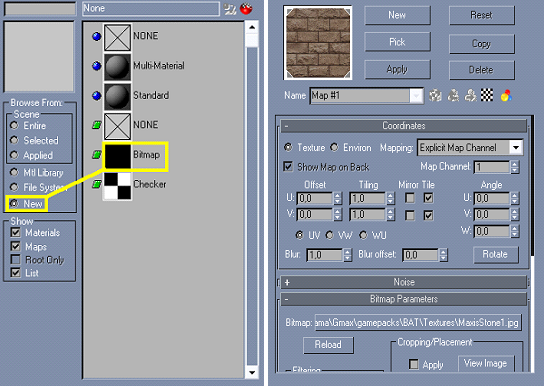Viewport: 544px width, 386px height.
Task: Enable the Root Only checkbox
Action: (x=16, y=259)
